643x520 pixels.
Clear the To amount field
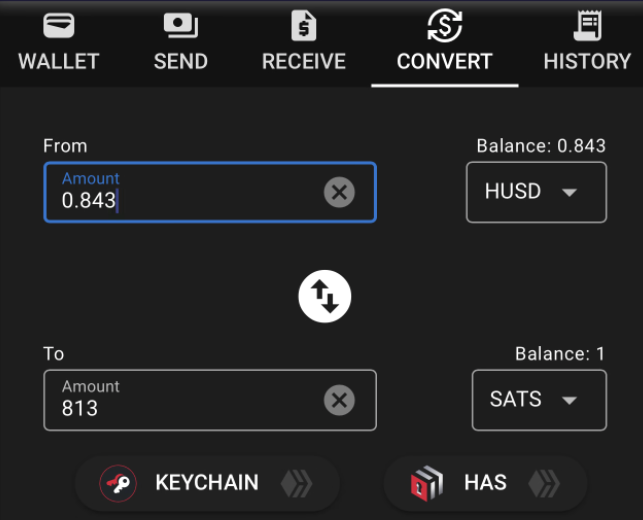coord(339,400)
